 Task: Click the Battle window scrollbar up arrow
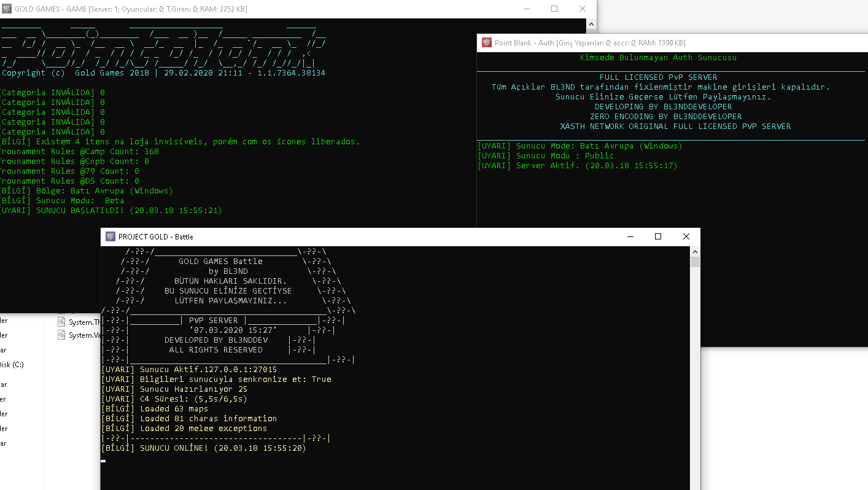point(695,251)
